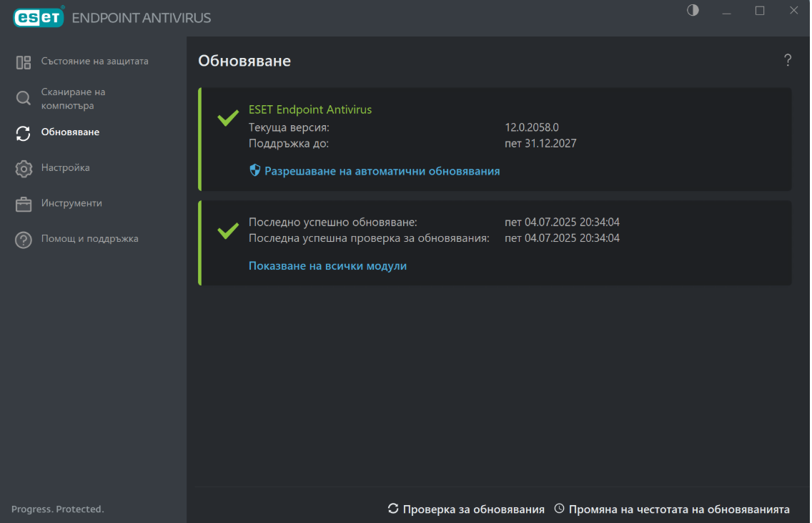The height and width of the screenshot is (523, 812).
Task: Click the ESET logo in the title bar
Action: click(39, 18)
